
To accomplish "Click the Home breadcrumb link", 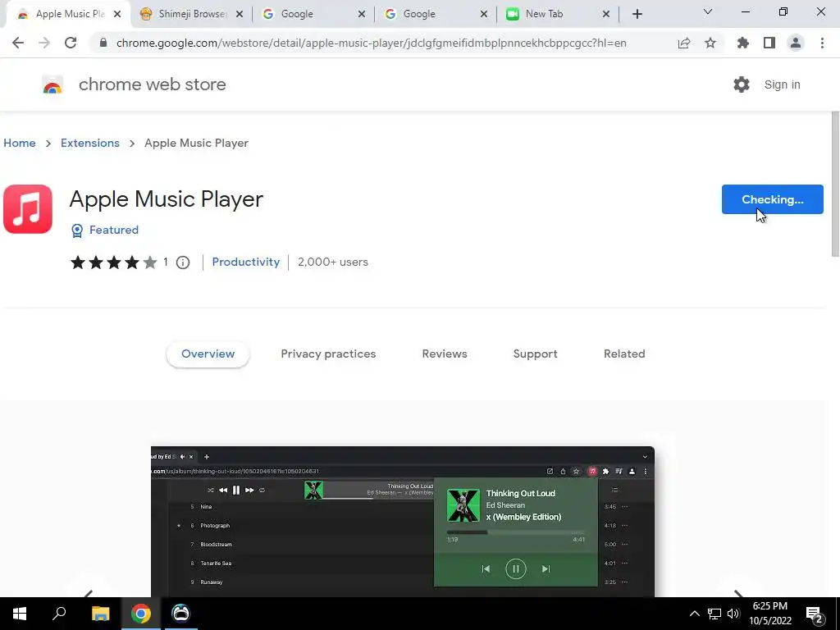I will coord(20,143).
